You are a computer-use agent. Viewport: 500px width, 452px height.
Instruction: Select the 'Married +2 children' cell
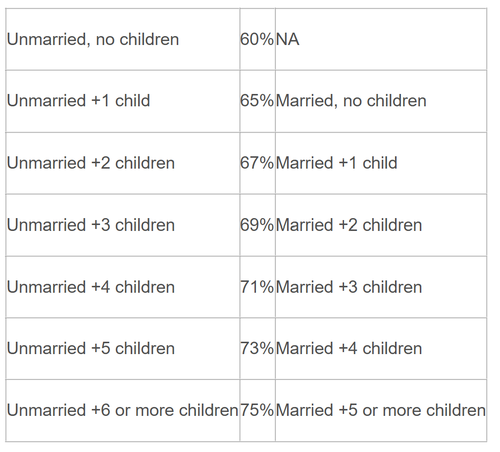tap(381, 225)
